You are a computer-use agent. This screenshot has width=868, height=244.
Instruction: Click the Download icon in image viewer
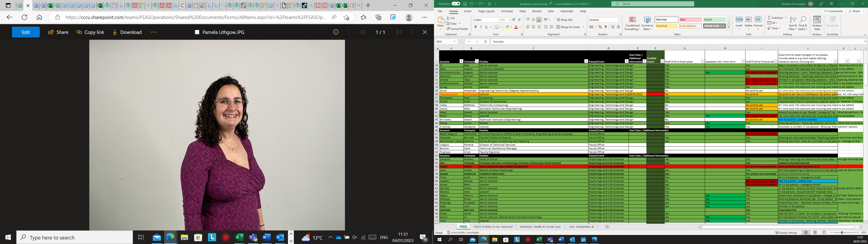click(x=115, y=32)
